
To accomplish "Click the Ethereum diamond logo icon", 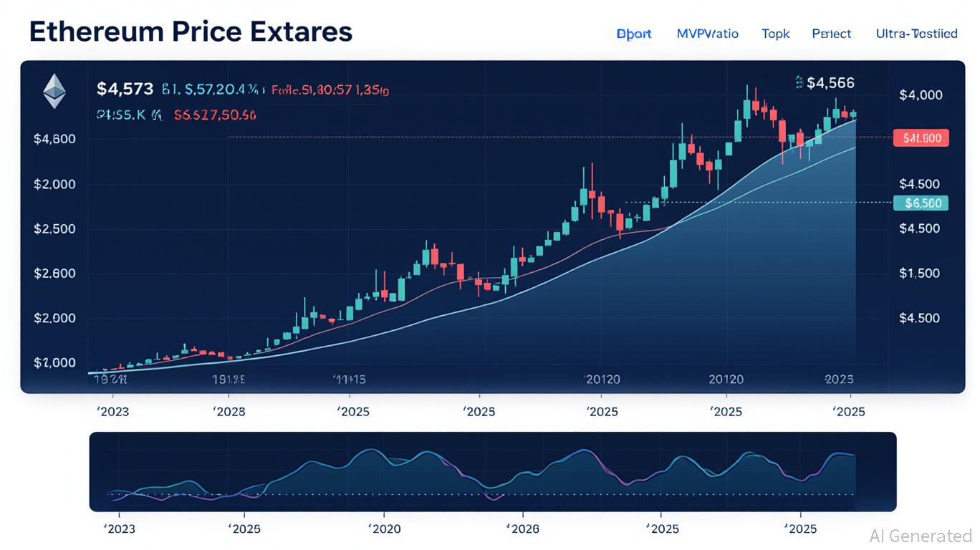I will click(54, 92).
